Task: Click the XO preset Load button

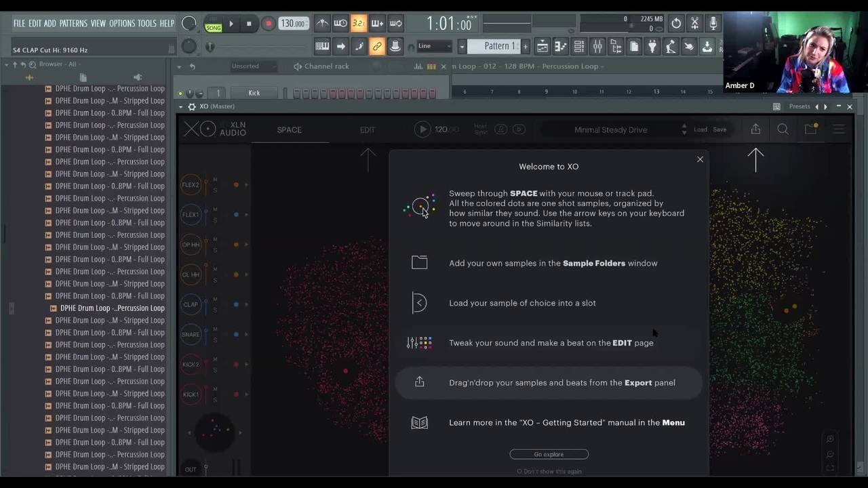Action: 701,129
